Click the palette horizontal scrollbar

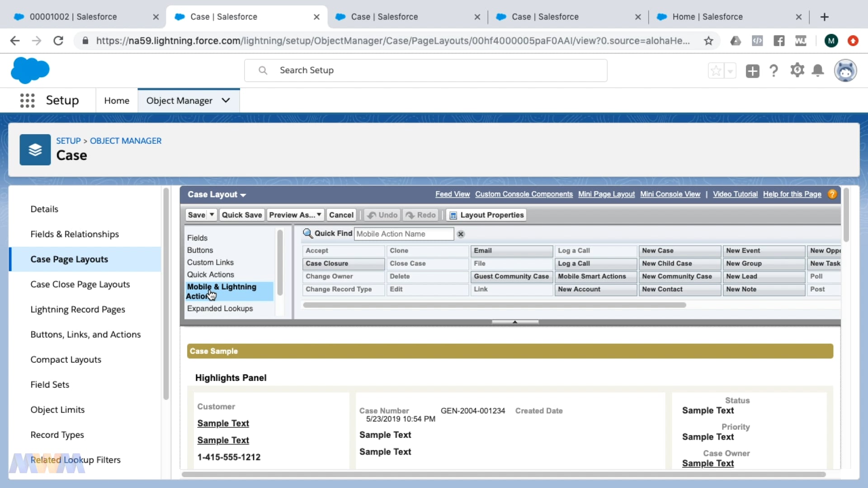[495, 305]
